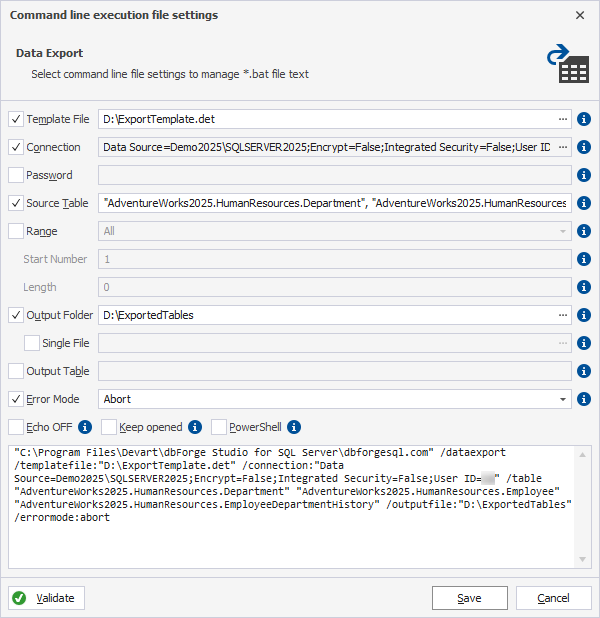Enable PowerShell option
Image resolution: width=600 pixels, height=618 pixels.
click(219, 427)
